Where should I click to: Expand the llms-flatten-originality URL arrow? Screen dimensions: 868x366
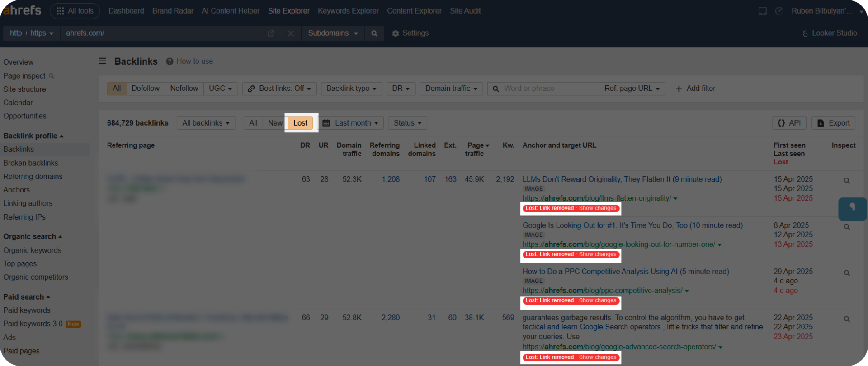tap(675, 199)
